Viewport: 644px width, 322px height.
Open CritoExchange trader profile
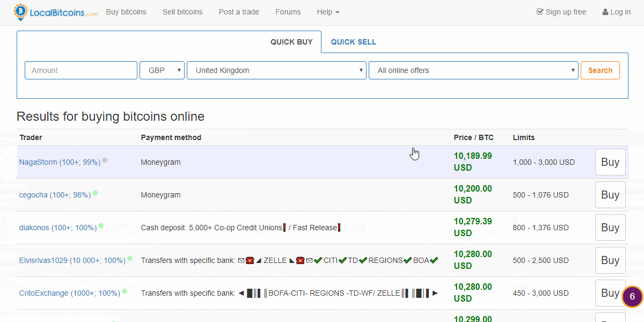[x=70, y=293]
